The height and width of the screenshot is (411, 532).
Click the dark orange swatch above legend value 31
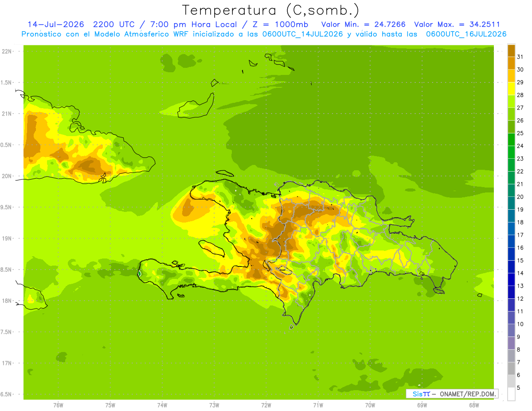coord(511,51)
